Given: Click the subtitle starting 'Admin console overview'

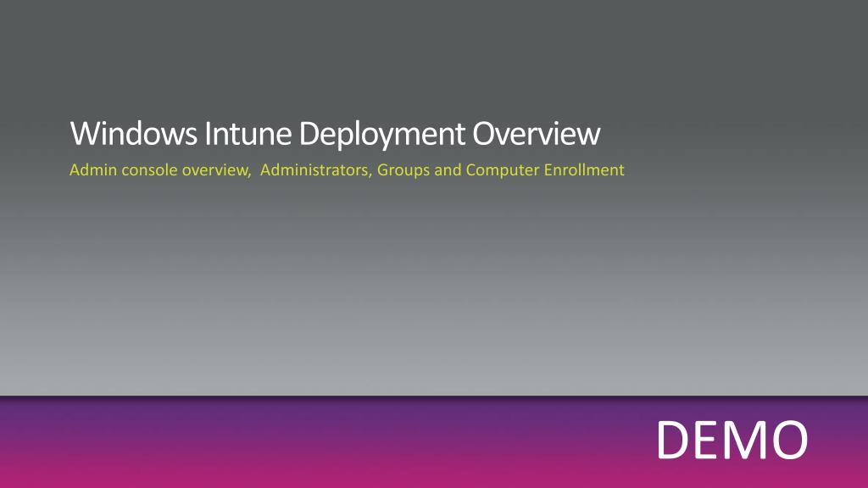Looking at the screenshot, I should point(347,169).
